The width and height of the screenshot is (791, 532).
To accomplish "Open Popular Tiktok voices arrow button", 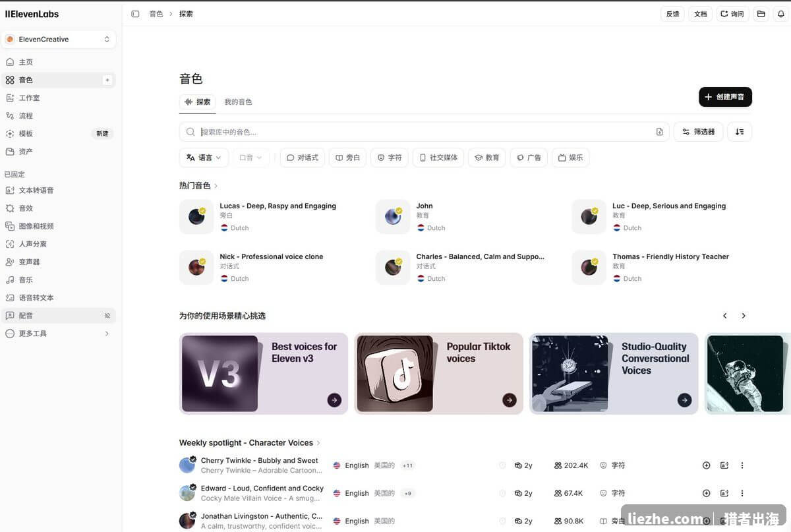I will (510, 399).
